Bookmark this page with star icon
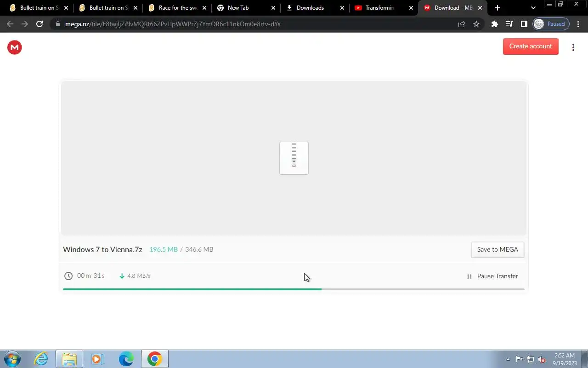 pos(476,24)
